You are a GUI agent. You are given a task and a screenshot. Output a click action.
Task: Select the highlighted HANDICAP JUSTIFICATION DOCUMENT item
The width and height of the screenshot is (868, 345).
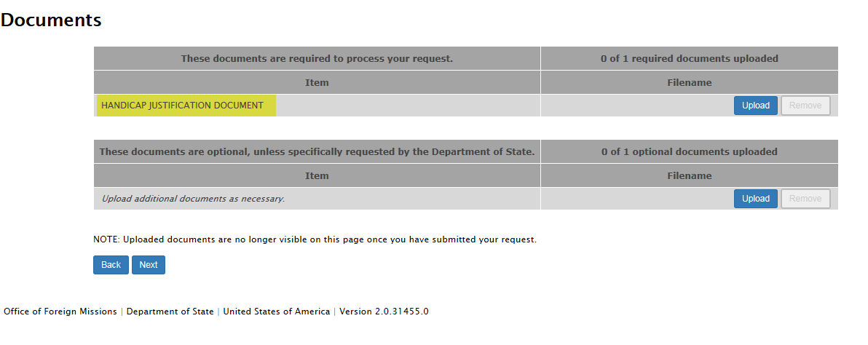coord(183,106)
